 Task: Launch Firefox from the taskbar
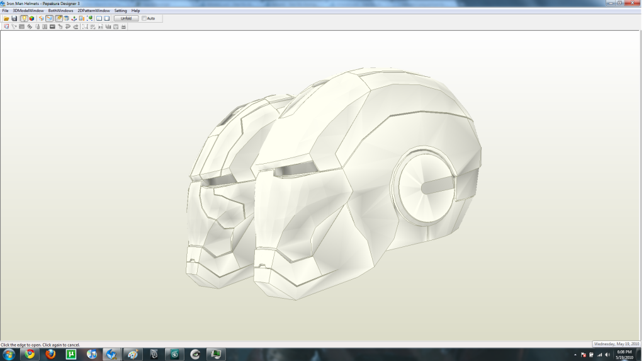pos(50,354)
